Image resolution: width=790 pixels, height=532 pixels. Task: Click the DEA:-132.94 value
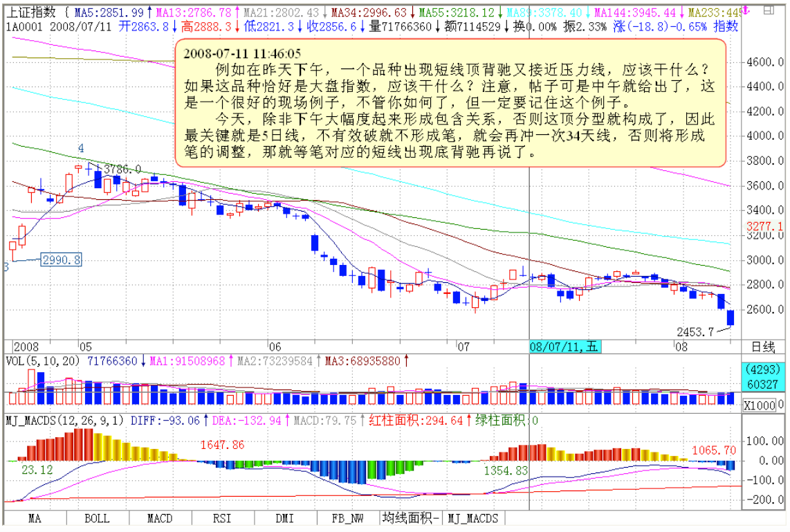click(247, 420)
